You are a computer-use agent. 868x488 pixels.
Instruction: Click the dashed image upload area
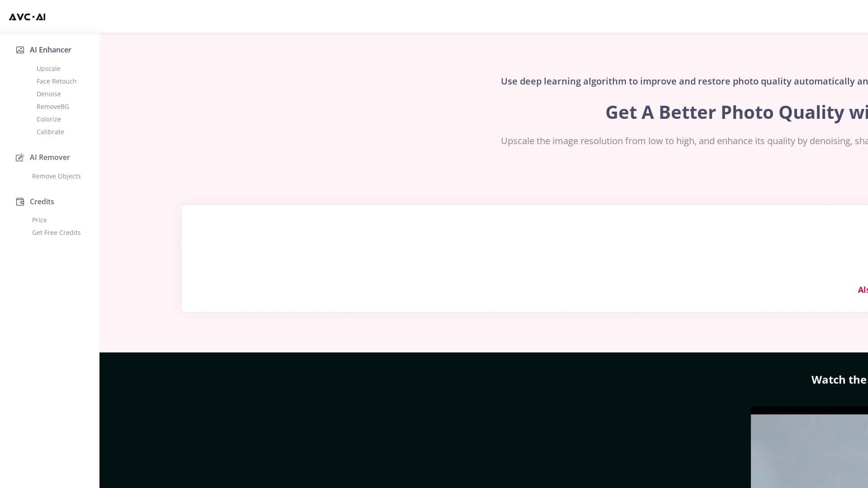tap(497, 253)
